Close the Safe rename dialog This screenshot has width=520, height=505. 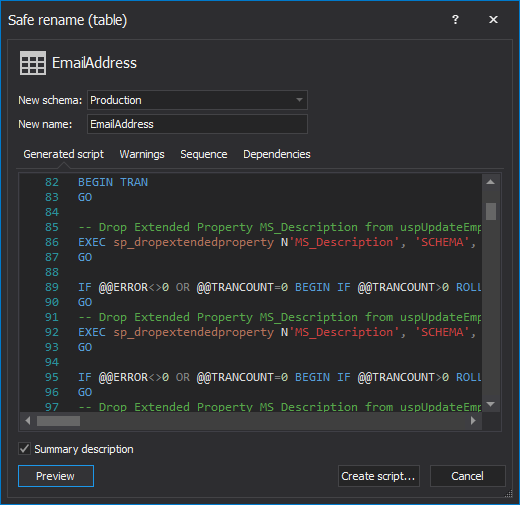[x=493, y=20]
